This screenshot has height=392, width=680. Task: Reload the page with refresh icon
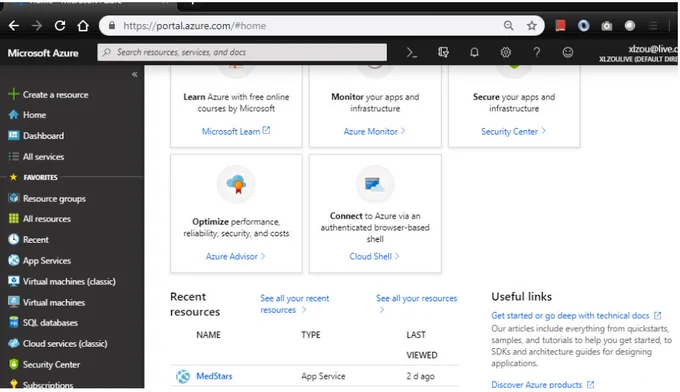pyautogui.click(x=60, y=26)
